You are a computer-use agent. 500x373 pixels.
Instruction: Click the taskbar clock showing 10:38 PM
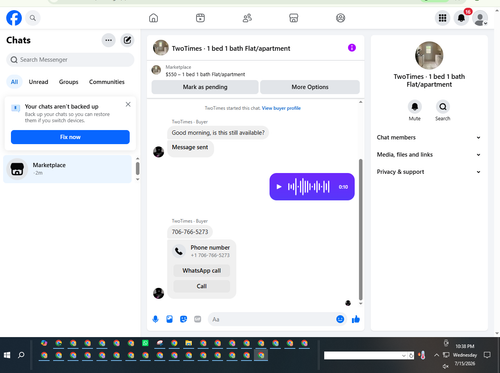(x=465, y=346)
